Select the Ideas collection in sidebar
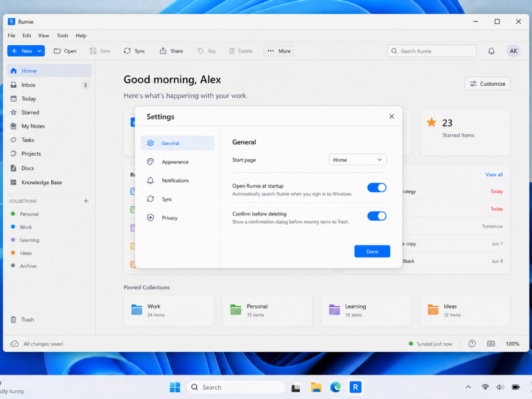 49,253
